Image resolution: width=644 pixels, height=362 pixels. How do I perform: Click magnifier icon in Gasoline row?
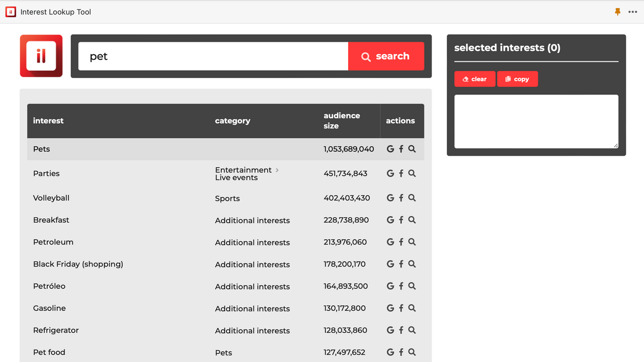point(412,309)
